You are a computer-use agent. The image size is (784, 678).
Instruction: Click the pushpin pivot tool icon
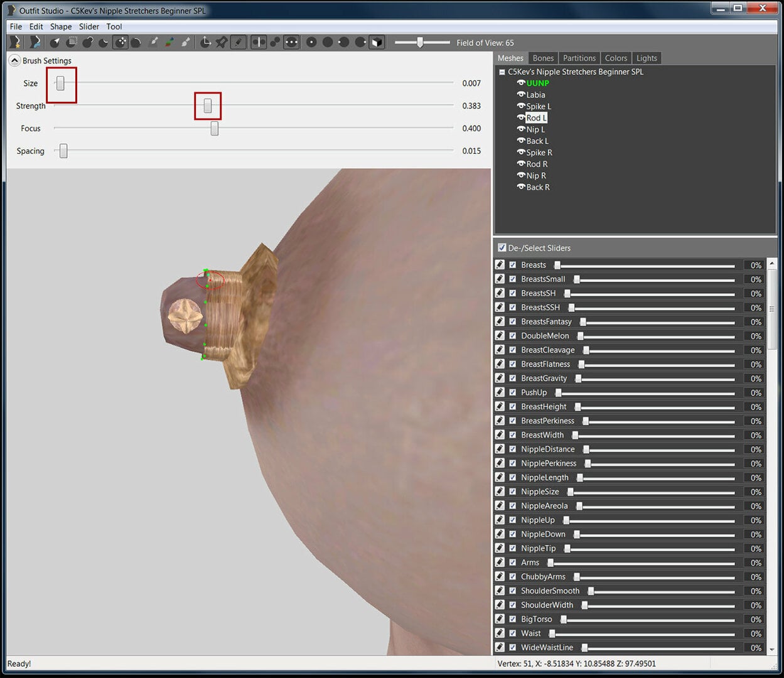tap(222, 42)
